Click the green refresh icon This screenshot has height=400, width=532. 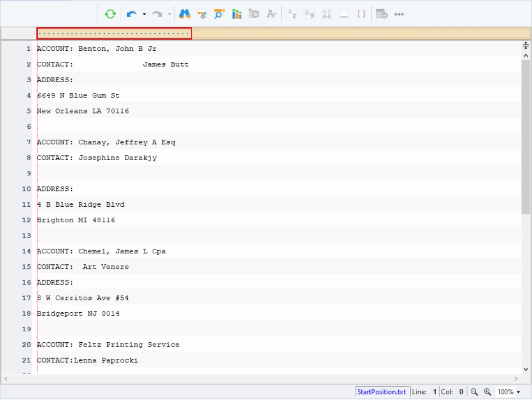[x=110, y=14]
